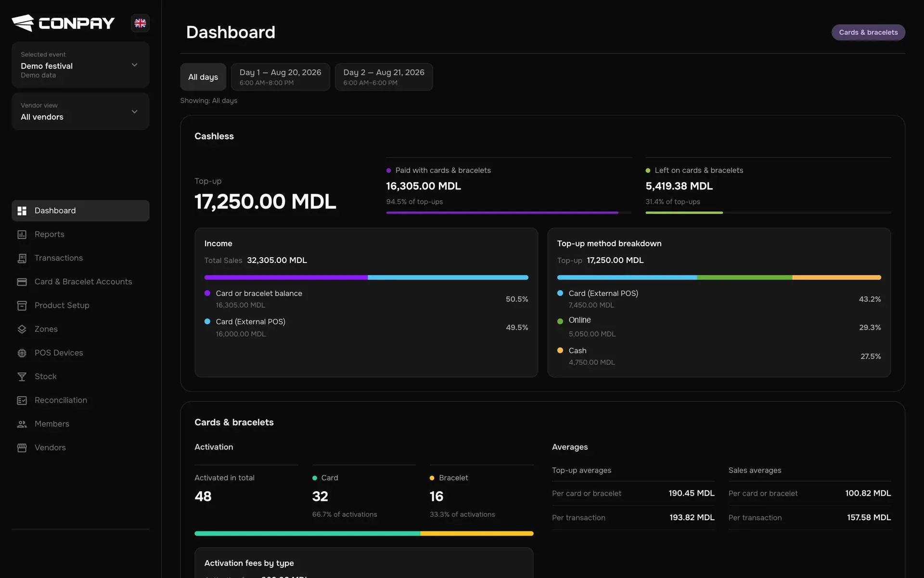Open the Stock page
924x578 pixels.
click(x=80, y=376)
